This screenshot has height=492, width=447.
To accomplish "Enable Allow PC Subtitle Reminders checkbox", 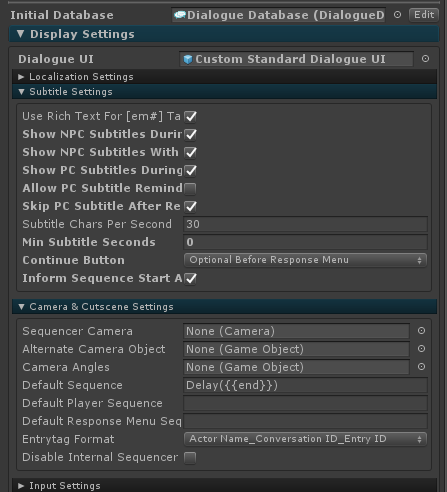I will click(190, 189).
